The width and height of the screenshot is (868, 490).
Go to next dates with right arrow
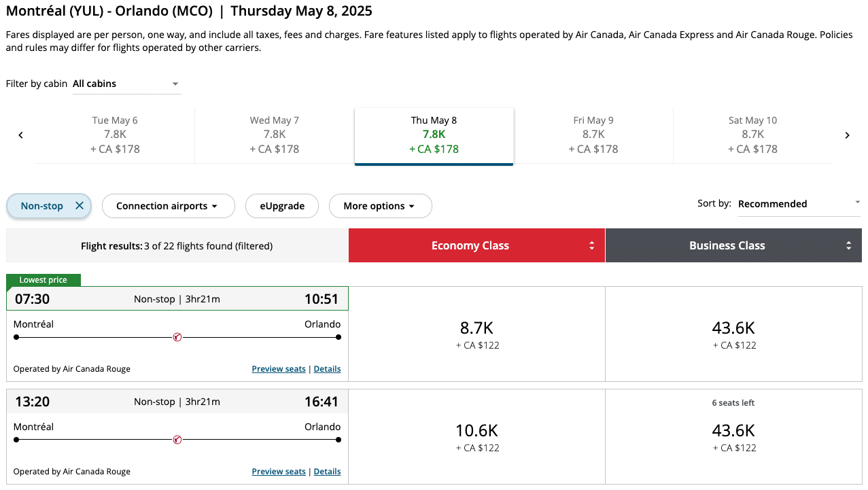tap(847, 135)
